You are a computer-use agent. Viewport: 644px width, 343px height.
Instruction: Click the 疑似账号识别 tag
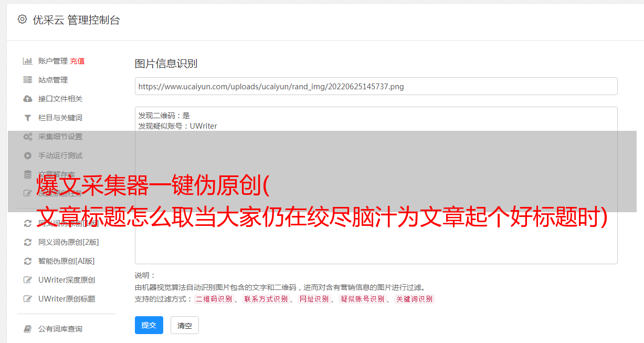click(362, 299)
